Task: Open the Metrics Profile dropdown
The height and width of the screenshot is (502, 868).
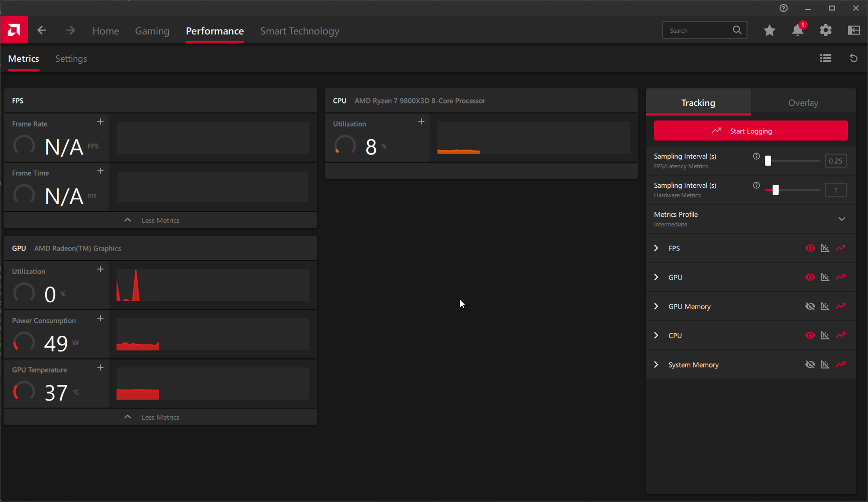Action: (x=750, y=219)
